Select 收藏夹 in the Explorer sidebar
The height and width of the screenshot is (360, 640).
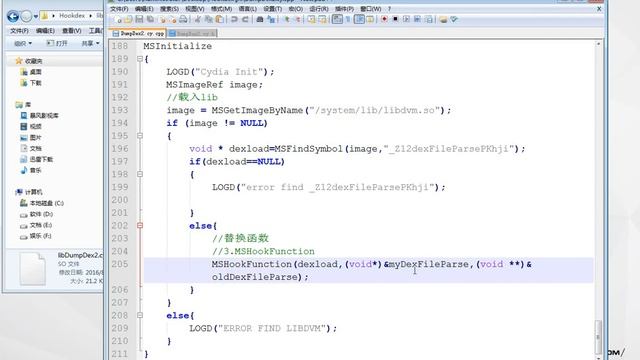pyautogui.click(x=29, y=61)
